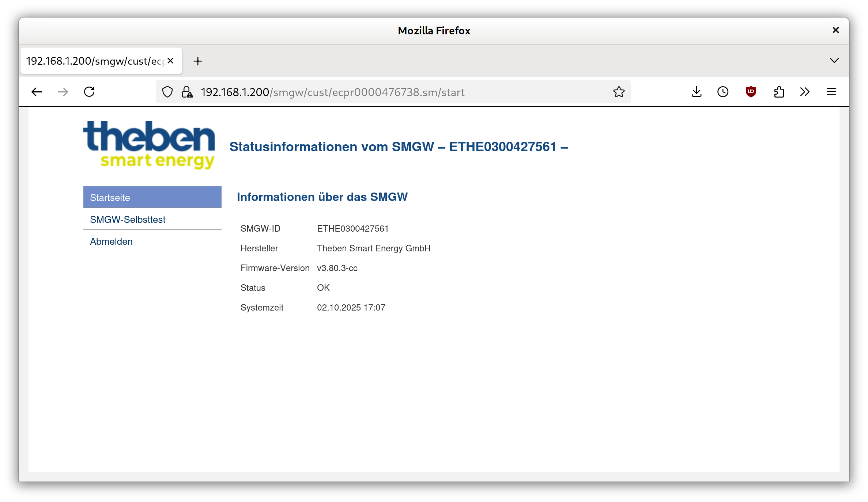Bookmark this page with the star
The image size is (868, 502).
[x=619, y=92]
